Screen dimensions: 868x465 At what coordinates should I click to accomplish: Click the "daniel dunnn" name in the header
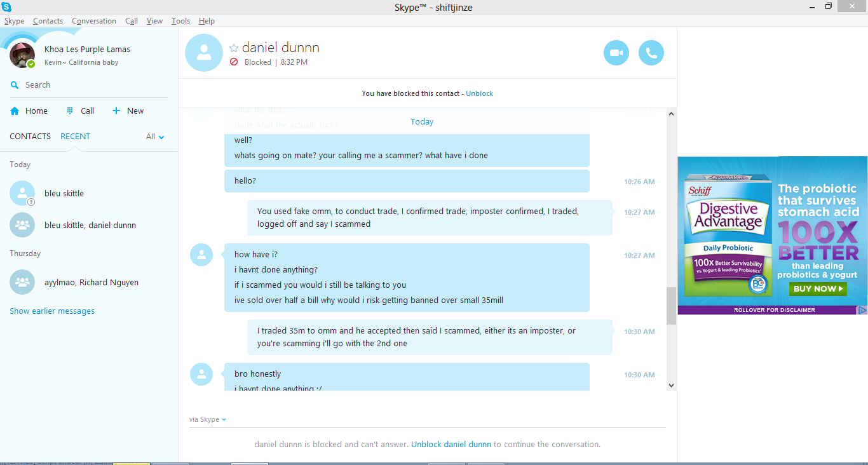click(x=281, y=48)
